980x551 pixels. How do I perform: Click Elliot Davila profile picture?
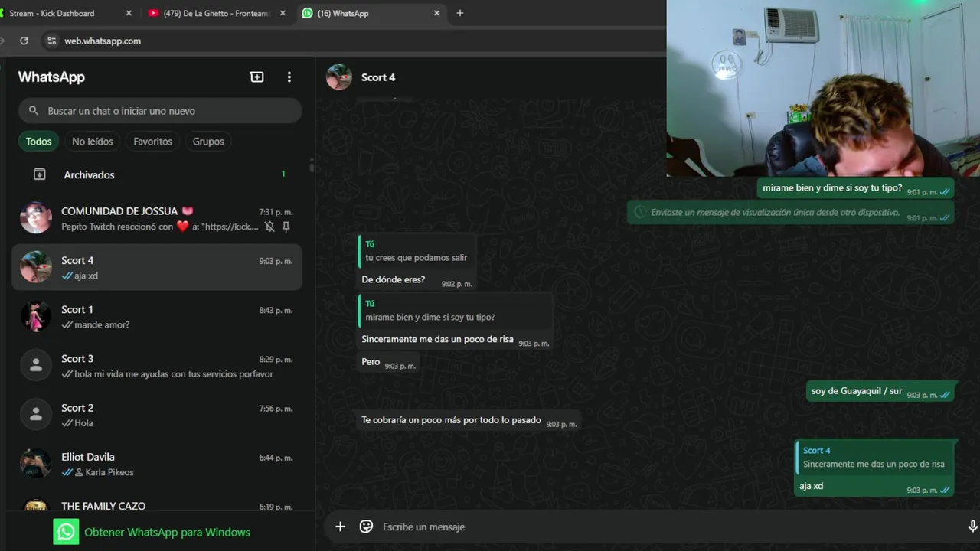point(36,463)
